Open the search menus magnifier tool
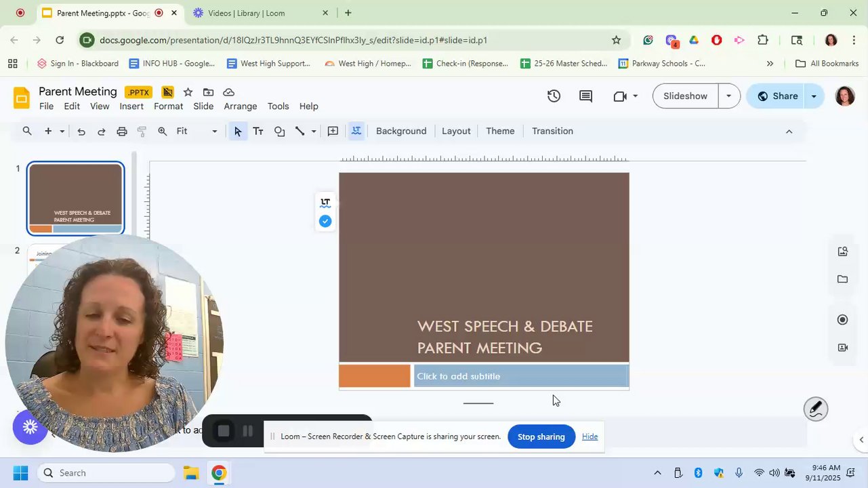 point(27,131)
